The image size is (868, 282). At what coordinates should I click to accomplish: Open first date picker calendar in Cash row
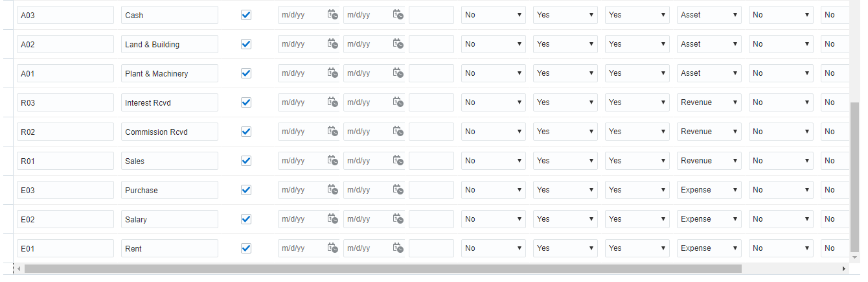point(332,15)
